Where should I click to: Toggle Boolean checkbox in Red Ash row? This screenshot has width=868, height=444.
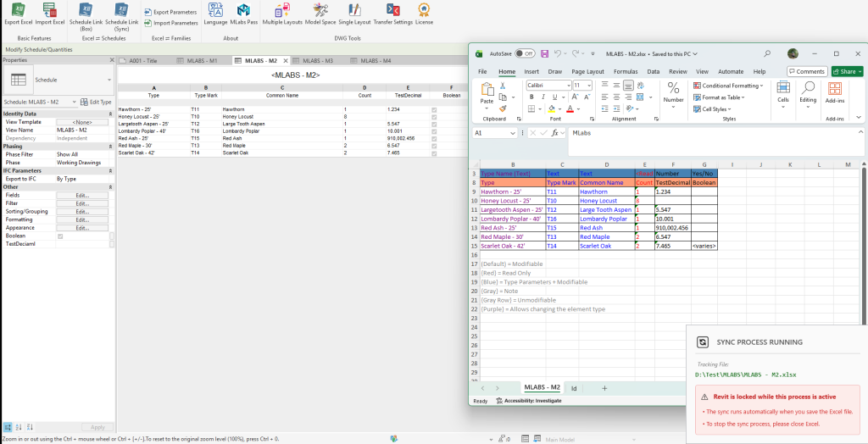[434, 138]
